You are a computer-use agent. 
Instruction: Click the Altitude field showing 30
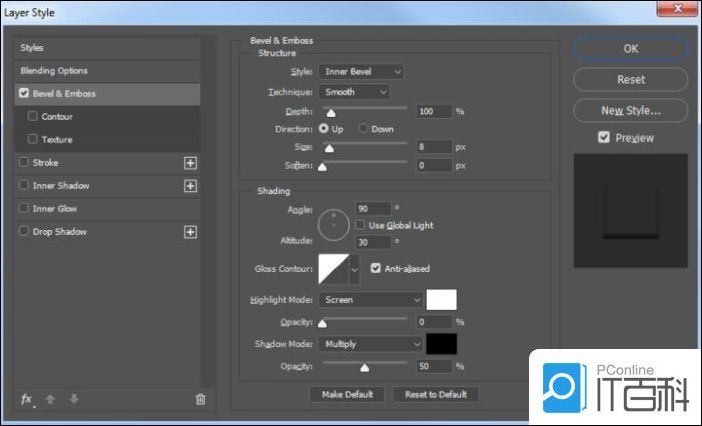[x=373, y=242]
